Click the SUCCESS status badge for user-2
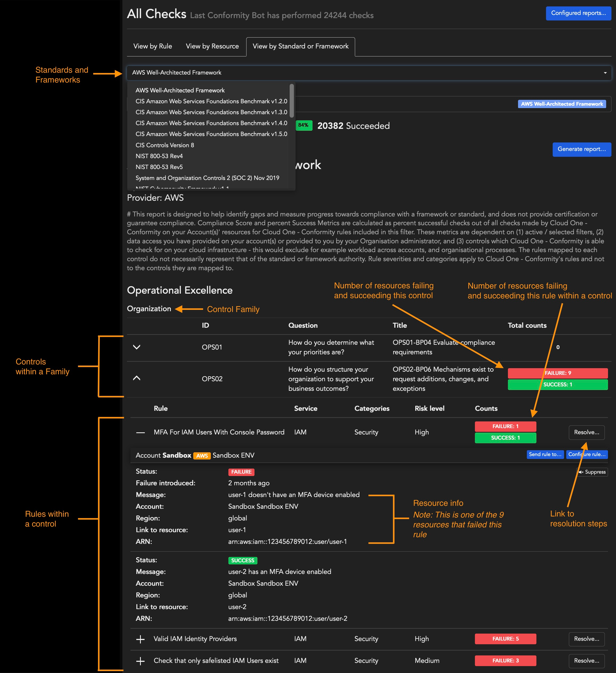616x673 pixels. tap(243, 560)
